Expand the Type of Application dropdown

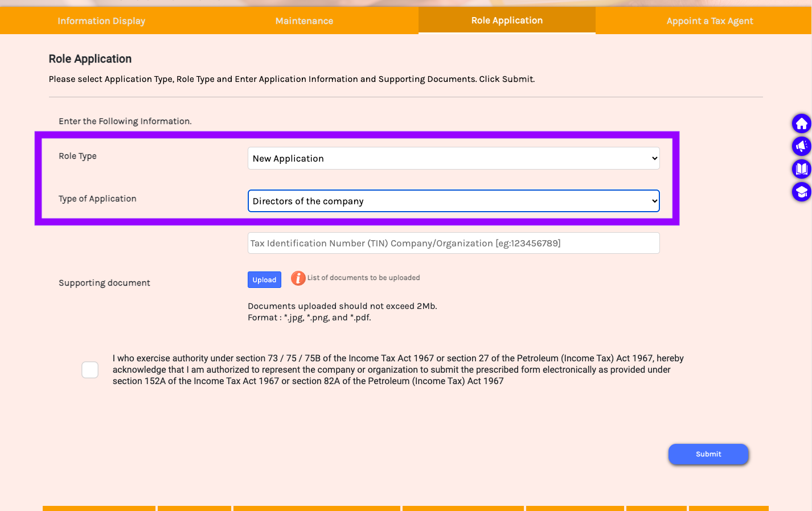pos(453,201)
